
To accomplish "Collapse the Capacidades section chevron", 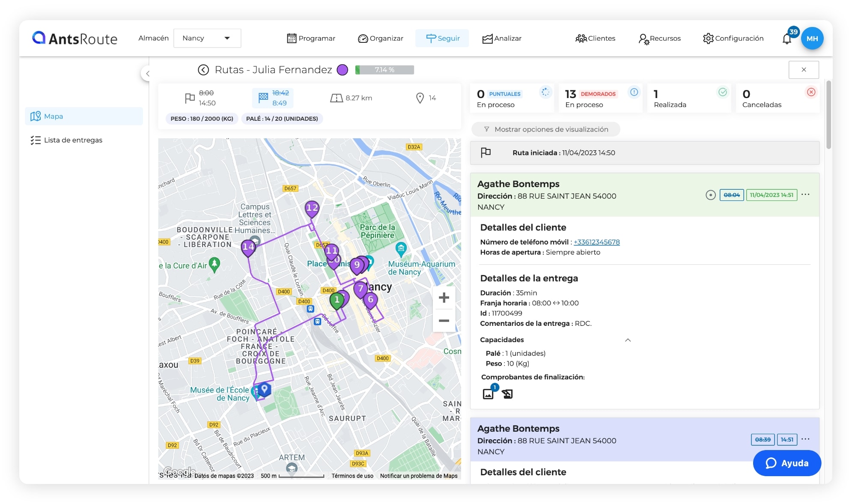I will [628, 340].
